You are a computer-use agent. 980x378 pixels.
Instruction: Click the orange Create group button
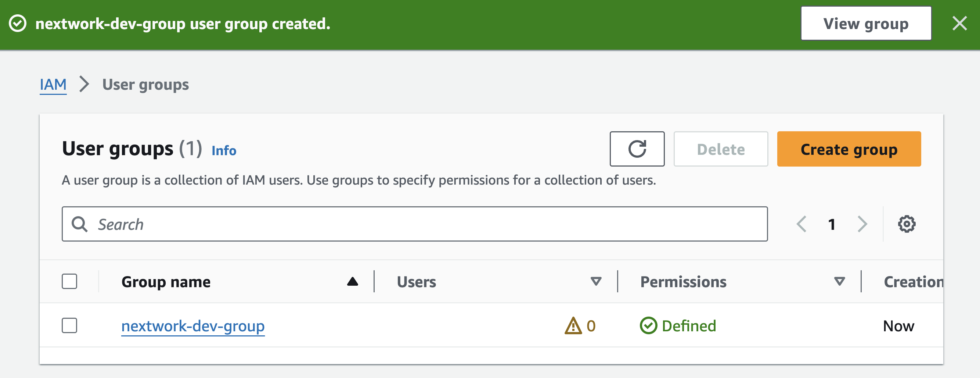tap(849, 149)
